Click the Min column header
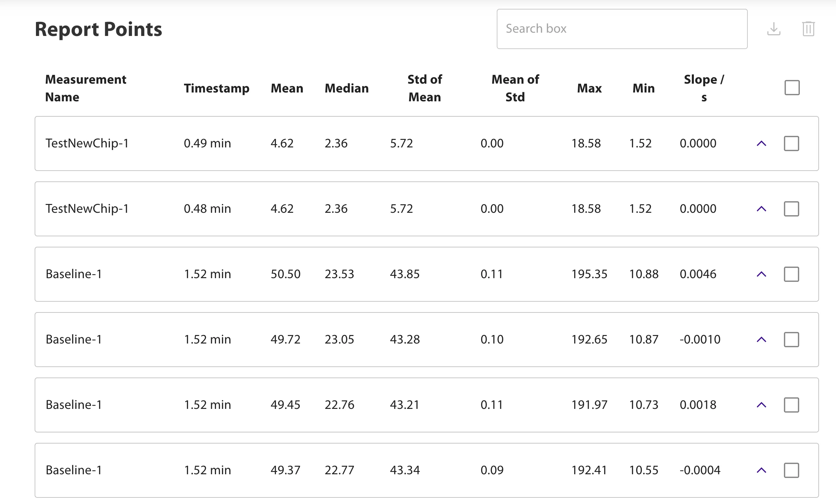 pyautogui.click(x=643, y=88)
